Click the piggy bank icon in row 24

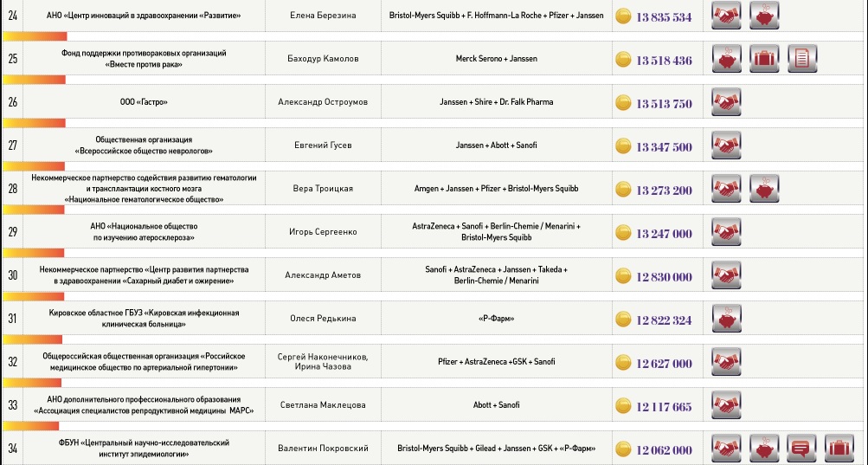[763, 16]
